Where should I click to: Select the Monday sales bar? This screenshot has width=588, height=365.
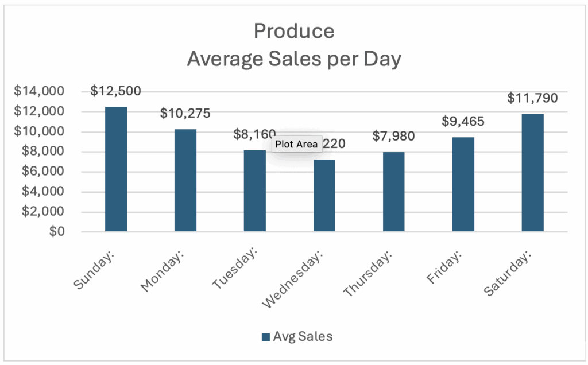click(x=185, y=180)
